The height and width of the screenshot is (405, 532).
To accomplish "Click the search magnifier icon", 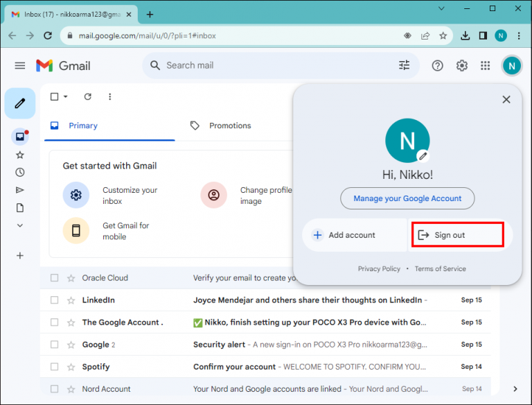I will (155, 65).
